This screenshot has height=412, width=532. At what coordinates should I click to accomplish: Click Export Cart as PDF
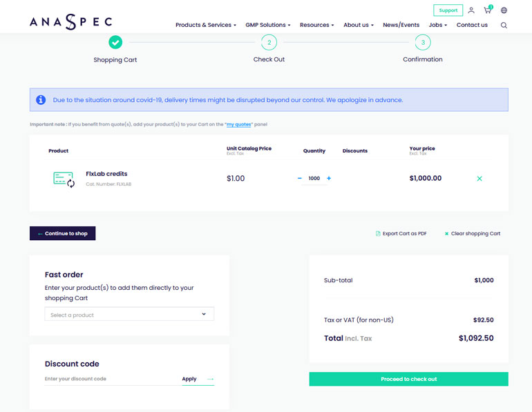401,233
